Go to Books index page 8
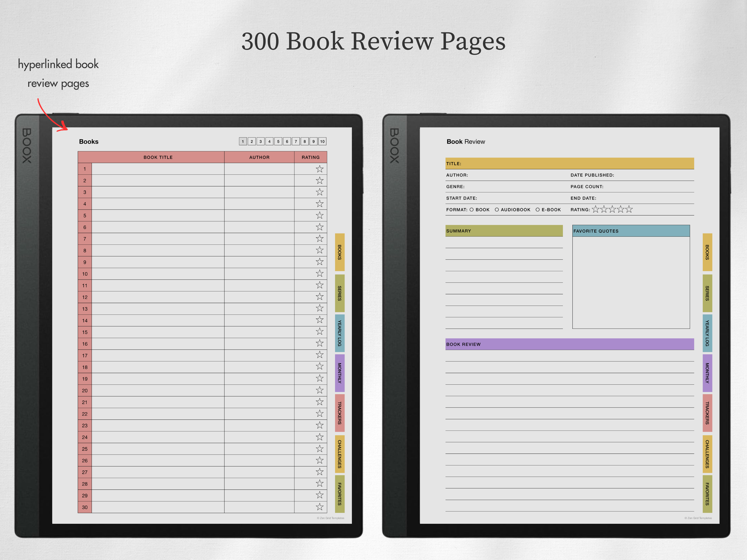Image resolution: width=747 pixels, height=560 pixels. 304,142
